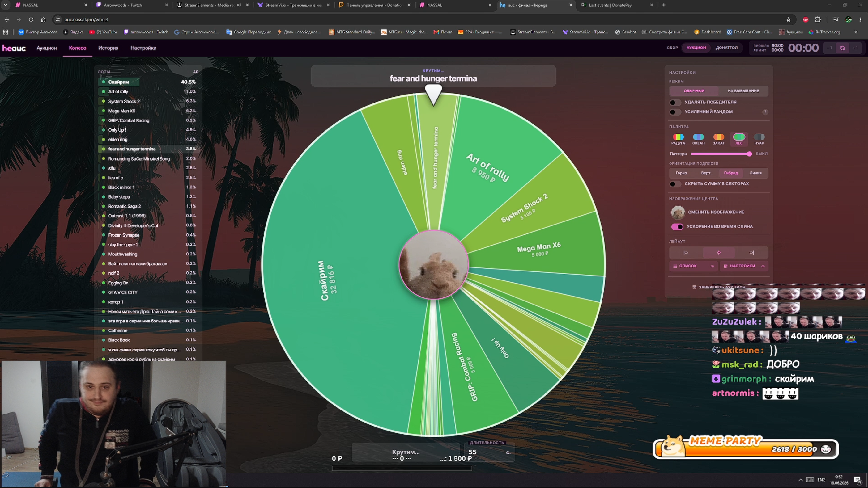Choose the Радуга palette swatch
This screenshot has width=868, height=488.
pyautogui.click(x=678, y=139)
